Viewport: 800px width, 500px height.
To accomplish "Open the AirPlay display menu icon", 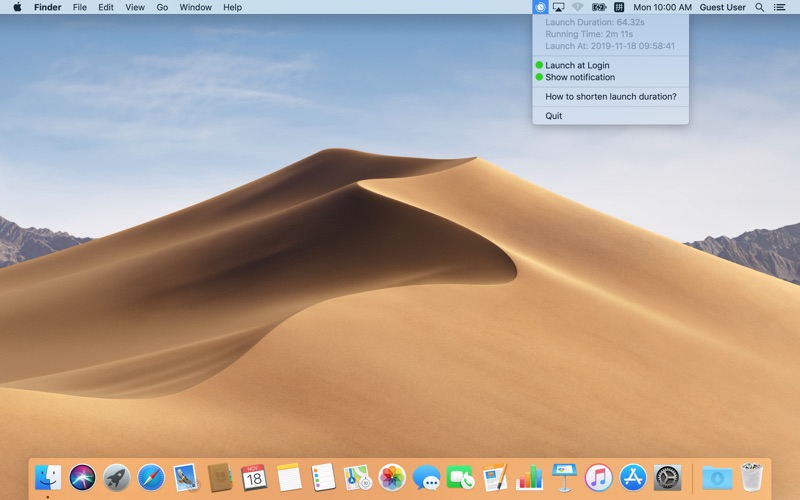I will point(559,7).
